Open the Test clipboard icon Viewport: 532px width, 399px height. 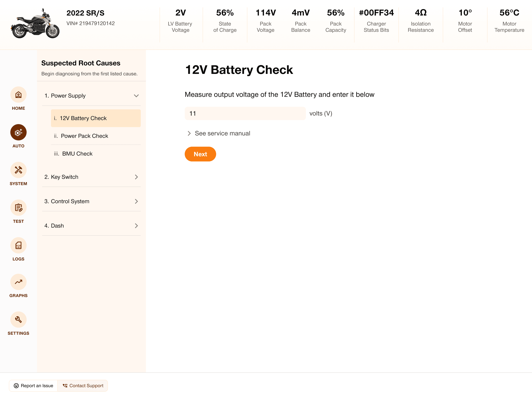18,208
